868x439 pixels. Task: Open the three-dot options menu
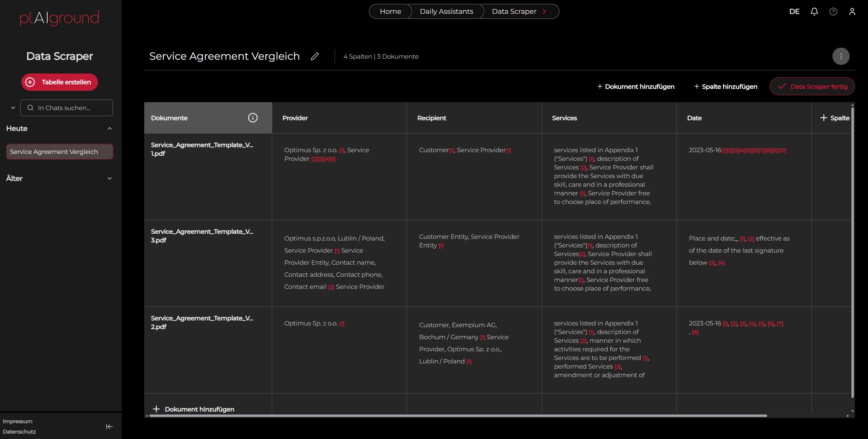click(x=841, y=56)
